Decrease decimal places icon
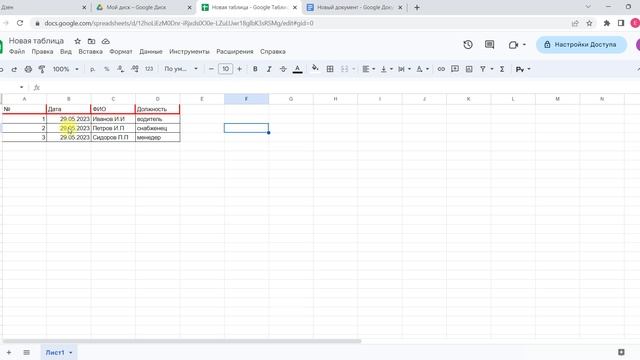Screen dimensions: 640x360 tap(120, 69)
